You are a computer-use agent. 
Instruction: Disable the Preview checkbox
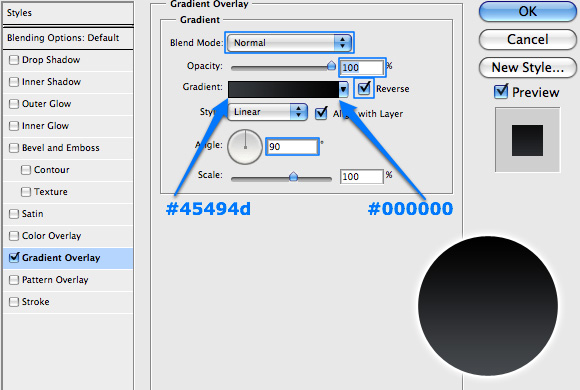click(x=501, y=91)
